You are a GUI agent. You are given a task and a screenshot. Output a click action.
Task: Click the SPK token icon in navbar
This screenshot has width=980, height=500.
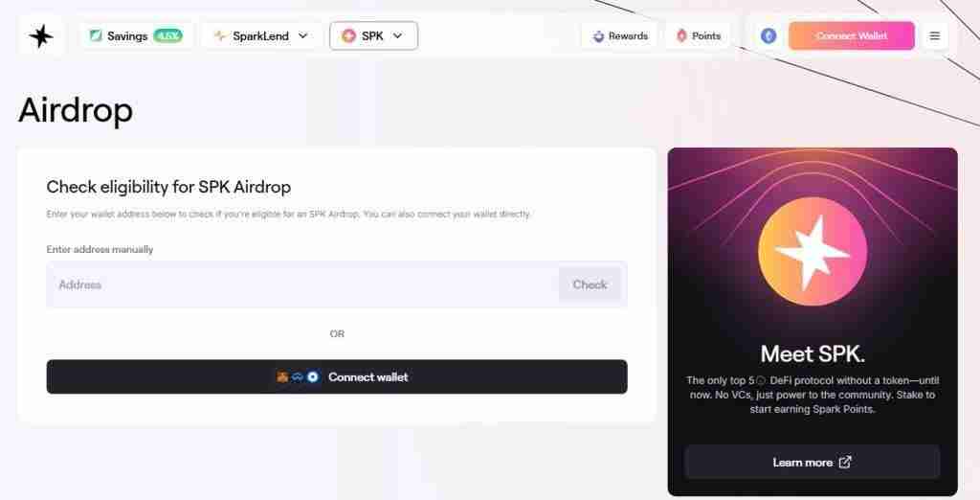348,35
